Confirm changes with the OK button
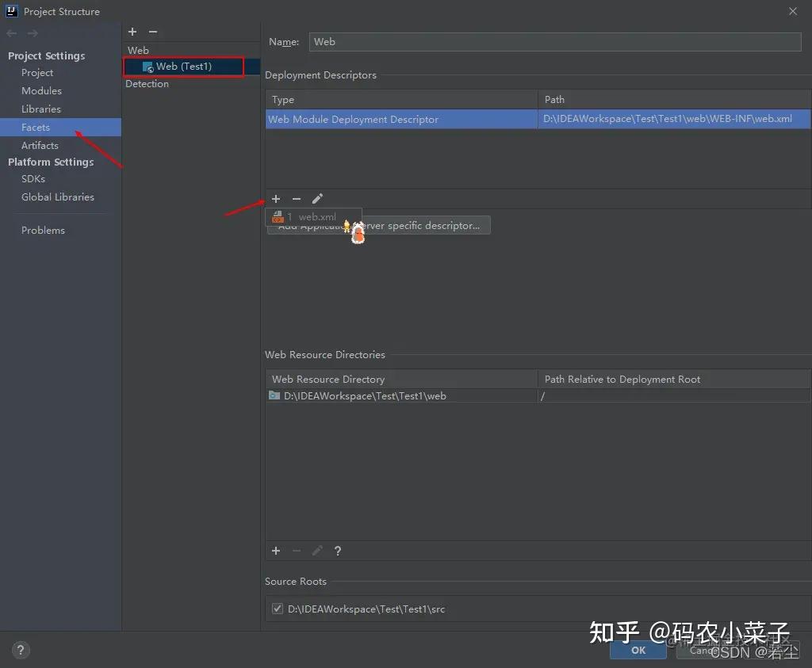 638,650
